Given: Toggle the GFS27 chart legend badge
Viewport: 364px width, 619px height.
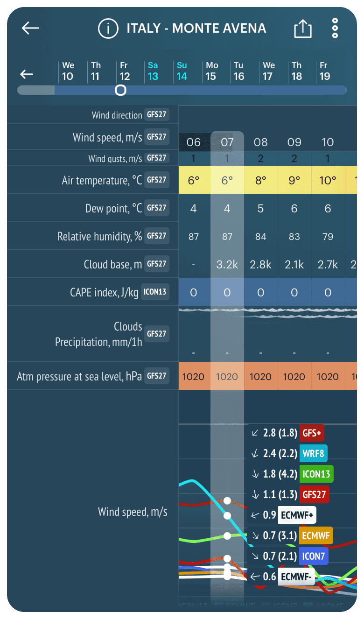Looking at the screenshot, I should (x=314, y=494).
